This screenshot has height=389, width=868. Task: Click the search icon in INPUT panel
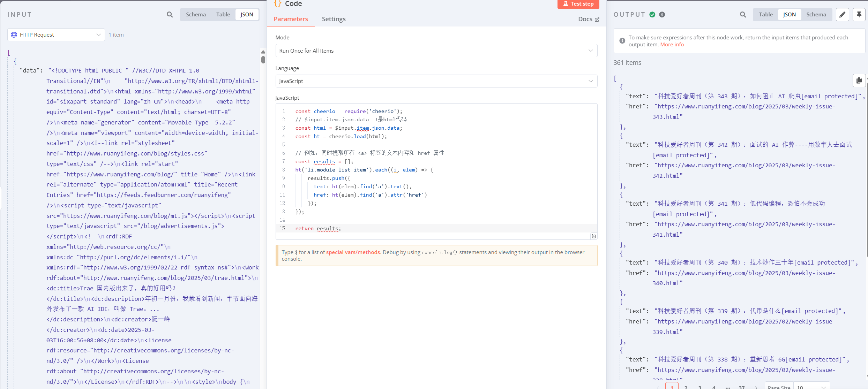(x=170, y=15)
